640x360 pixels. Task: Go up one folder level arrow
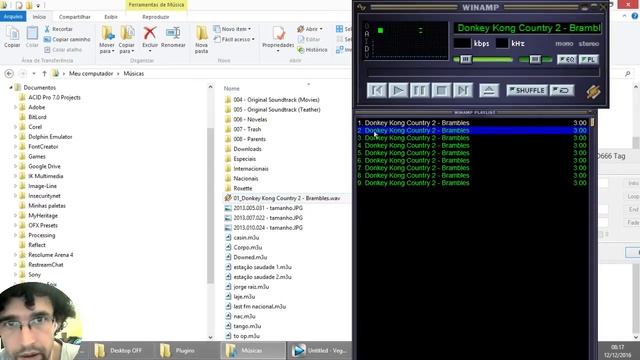[x=44, y=73]
